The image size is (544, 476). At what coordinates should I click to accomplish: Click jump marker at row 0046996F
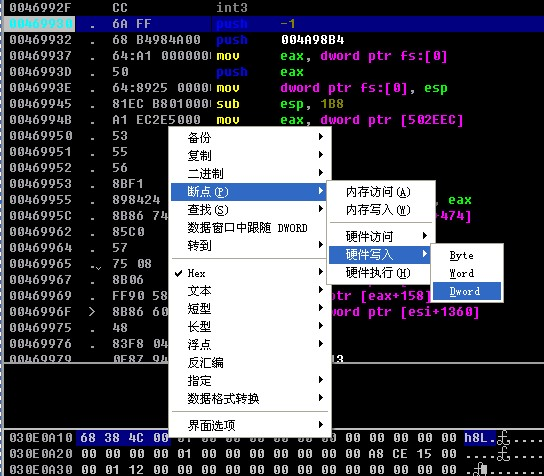pyautogui.click(x=92, y=312)
